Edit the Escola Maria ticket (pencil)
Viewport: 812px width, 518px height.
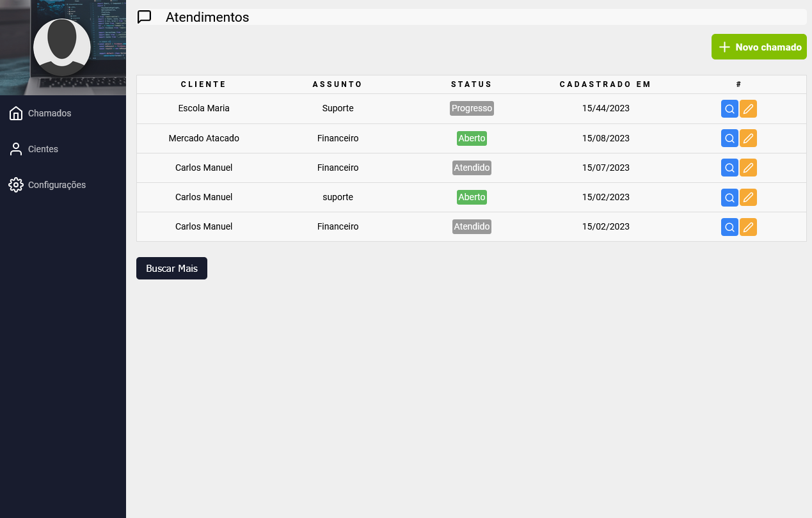[x=748, y=109]
